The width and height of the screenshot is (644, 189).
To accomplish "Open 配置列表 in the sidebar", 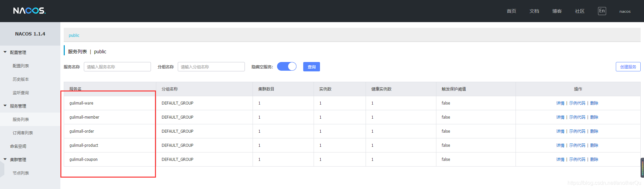I will (21, 66).
